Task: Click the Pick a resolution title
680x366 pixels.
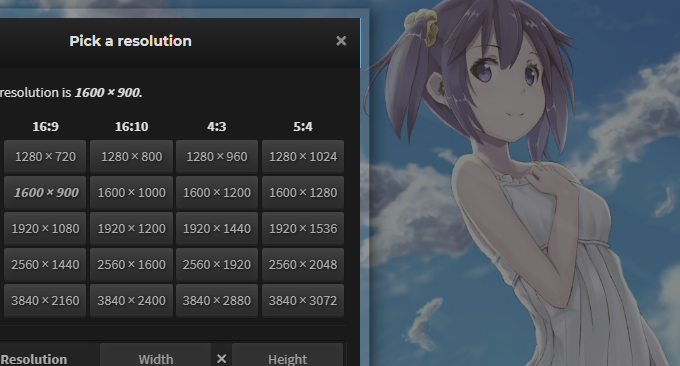Action: pos(131,41)
